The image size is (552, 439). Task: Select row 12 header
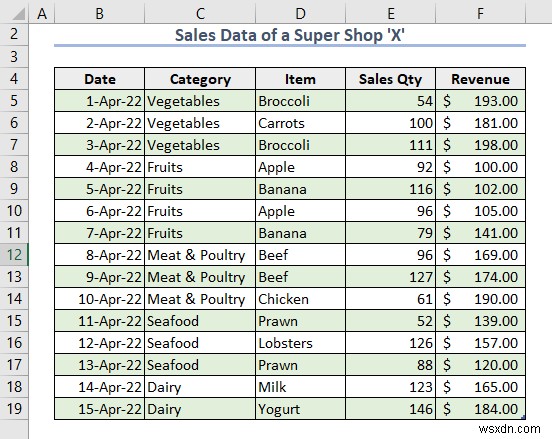coord(14,255)
